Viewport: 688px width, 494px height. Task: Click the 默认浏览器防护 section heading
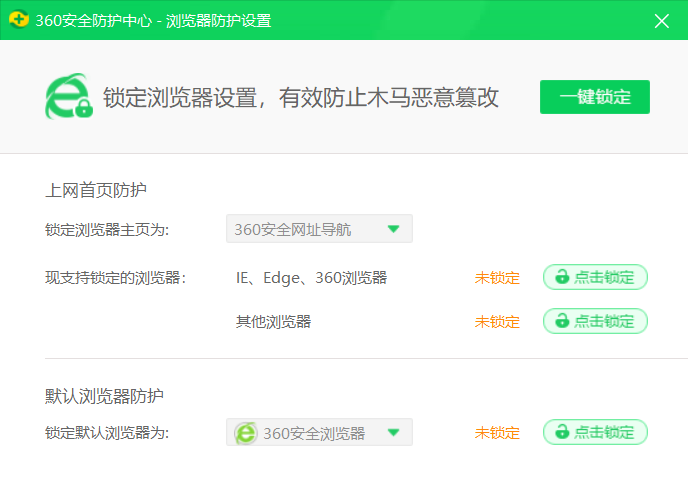[104, 396]
